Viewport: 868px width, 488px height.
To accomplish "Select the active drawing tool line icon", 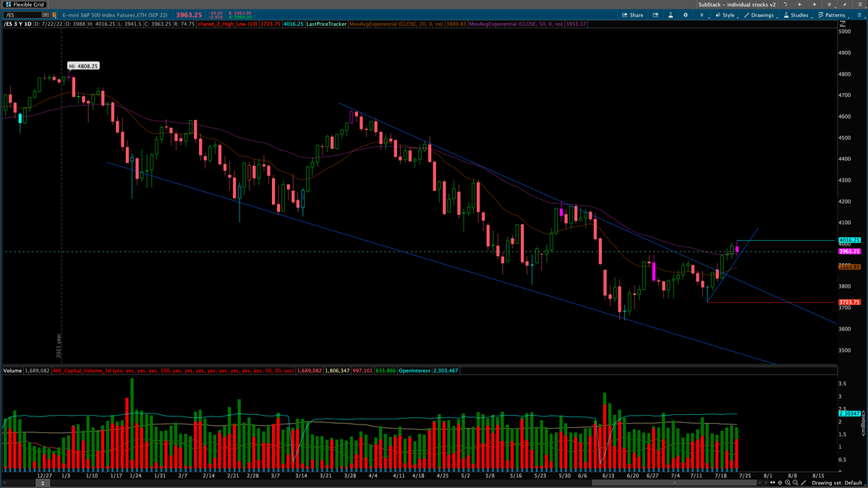I will 804,482.
